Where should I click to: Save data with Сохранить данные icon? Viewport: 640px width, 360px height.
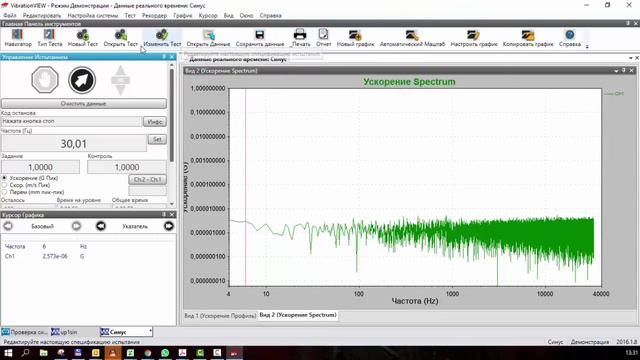point(260,38)
